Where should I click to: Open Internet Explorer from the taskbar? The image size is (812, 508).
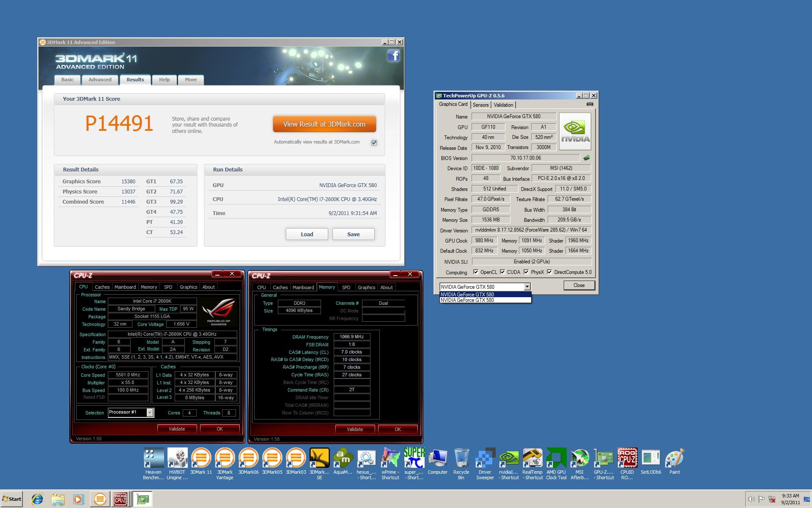[x=37, y=499]
